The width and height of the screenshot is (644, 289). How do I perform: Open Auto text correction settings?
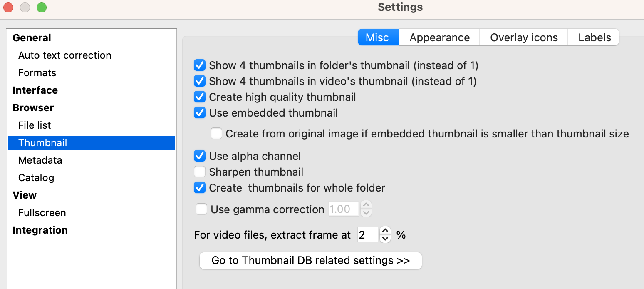pos(65,55)
